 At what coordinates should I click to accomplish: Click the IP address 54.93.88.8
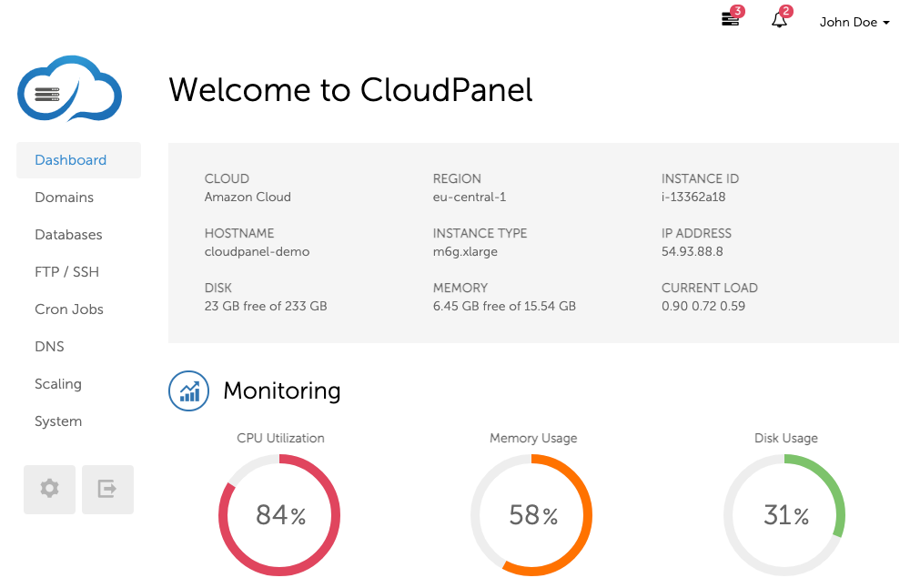tap(693, 251)
